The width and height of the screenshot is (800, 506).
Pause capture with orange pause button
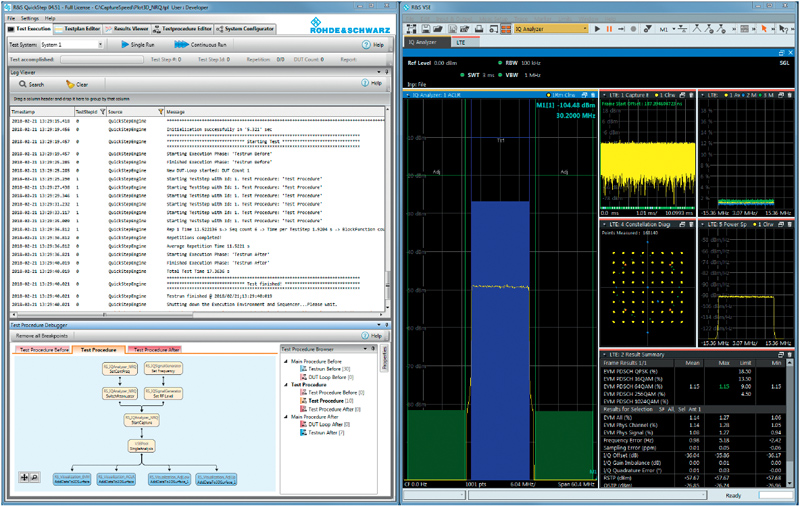tap(609, 29)
